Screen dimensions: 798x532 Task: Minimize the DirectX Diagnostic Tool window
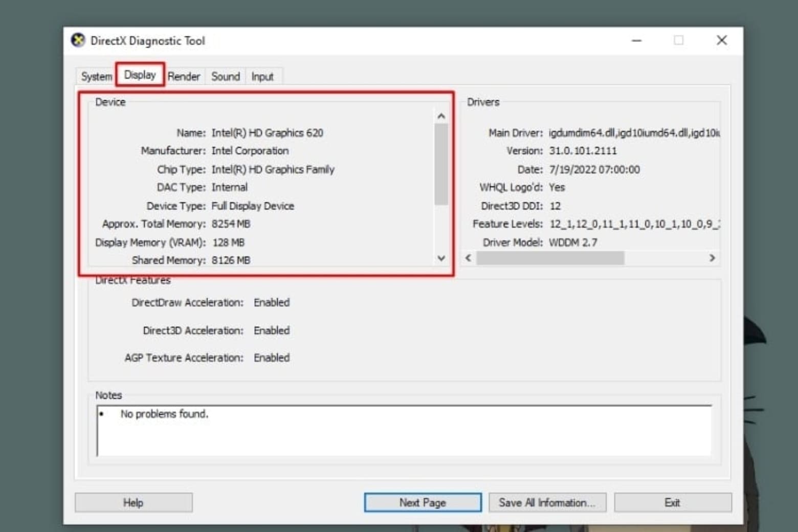[636, 40]
